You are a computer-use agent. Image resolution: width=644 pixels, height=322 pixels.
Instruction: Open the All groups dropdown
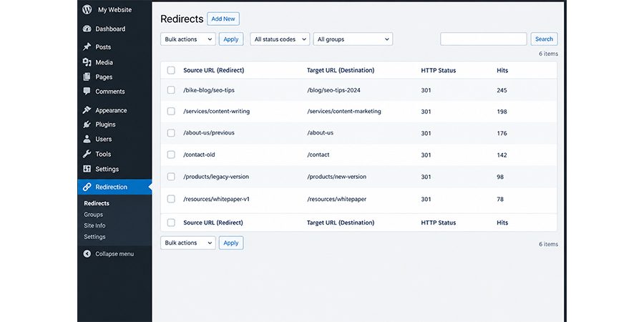pos(353,39)
